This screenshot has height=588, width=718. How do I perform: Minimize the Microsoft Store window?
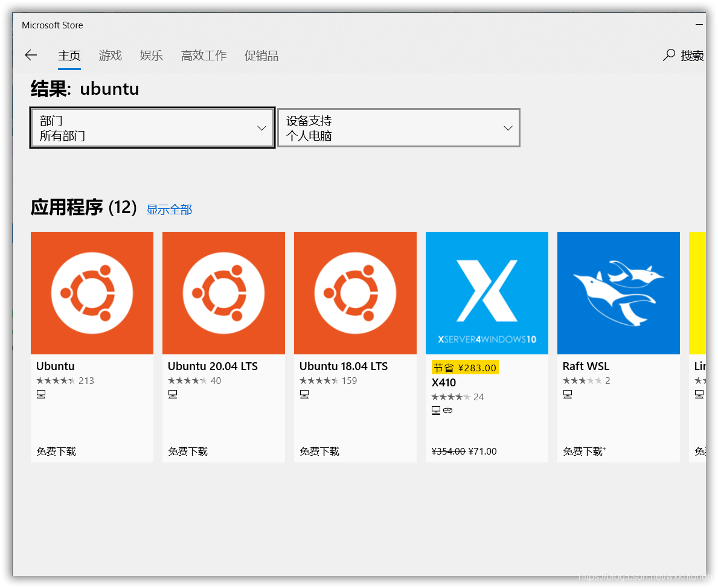click(x=699, y=25)
